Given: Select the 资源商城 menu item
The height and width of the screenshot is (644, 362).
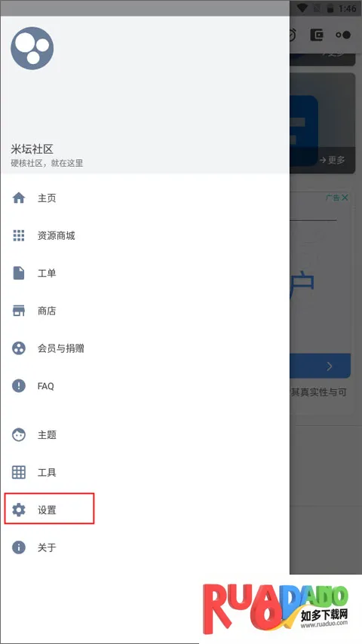Looking at the screenshot, I should click(145, 235).
